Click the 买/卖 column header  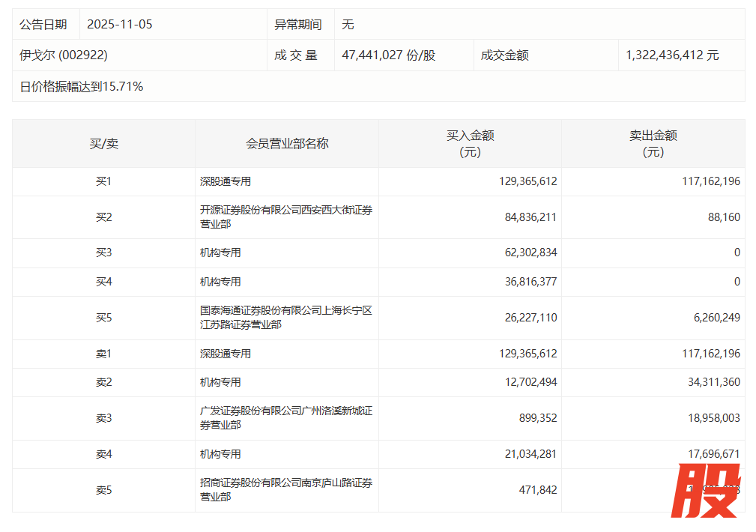(x=103, y=144)
